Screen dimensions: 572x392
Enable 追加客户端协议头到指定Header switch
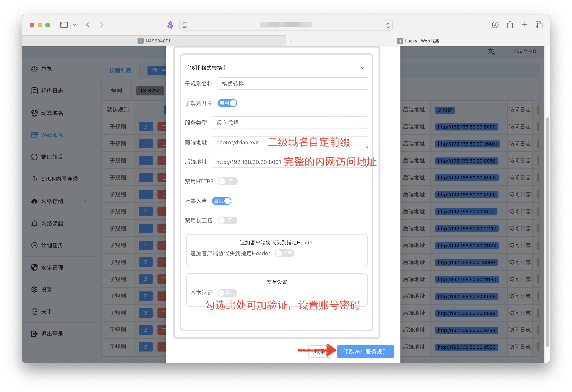click(x=284, y=253)
